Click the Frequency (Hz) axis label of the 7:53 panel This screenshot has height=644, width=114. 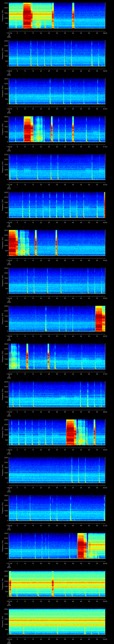click(3, 621)
